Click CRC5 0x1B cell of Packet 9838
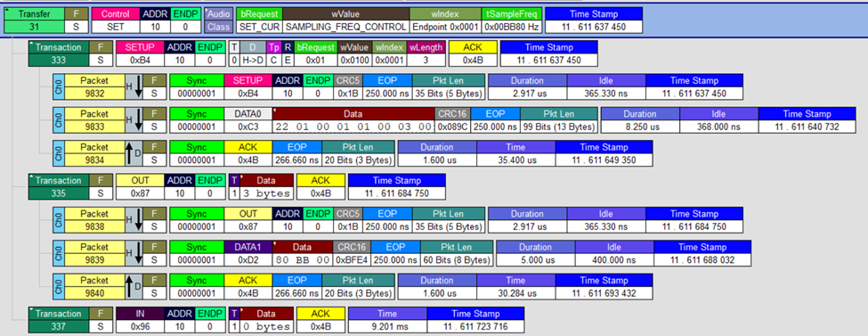The height and width of the screenshot is (336, 868). click(x=347, y=220)
